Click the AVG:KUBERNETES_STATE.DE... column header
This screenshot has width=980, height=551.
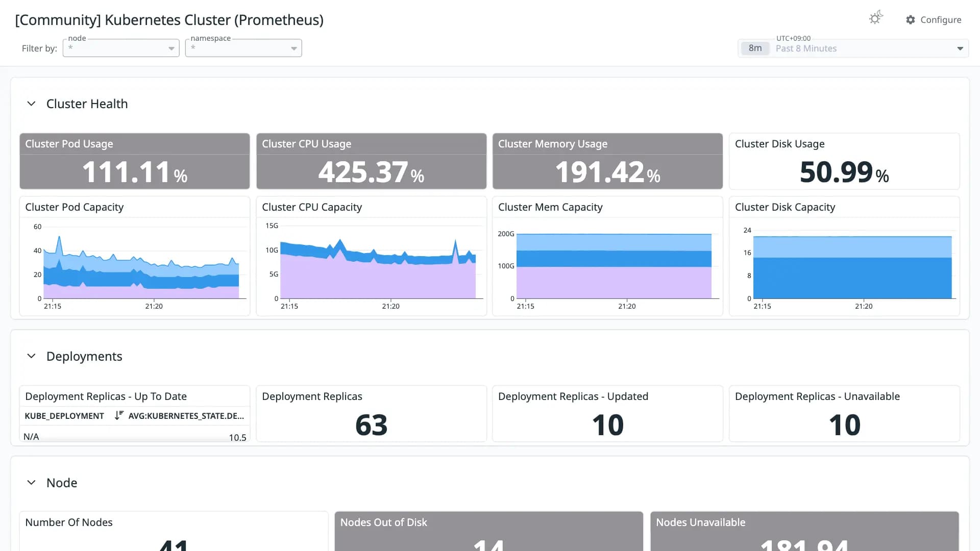click(186, 416)
